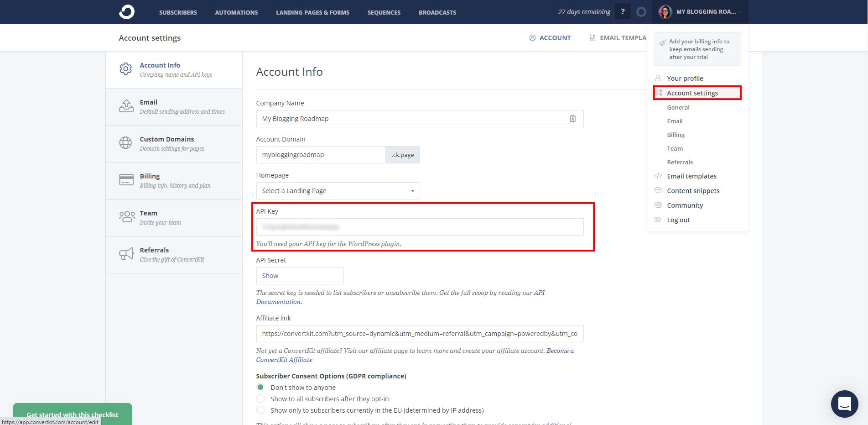Click the Your profile person icon
868x425 pixels.
tap(658, 78)
